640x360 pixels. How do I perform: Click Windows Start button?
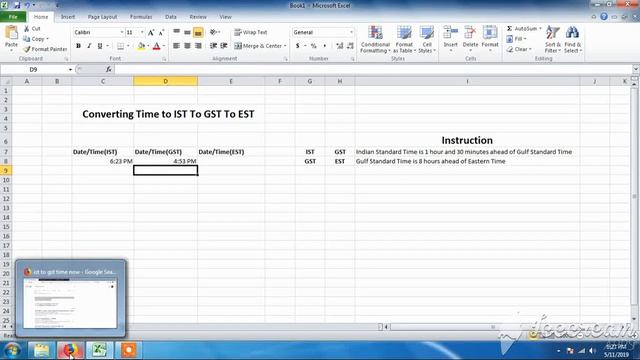pos(12,350)
